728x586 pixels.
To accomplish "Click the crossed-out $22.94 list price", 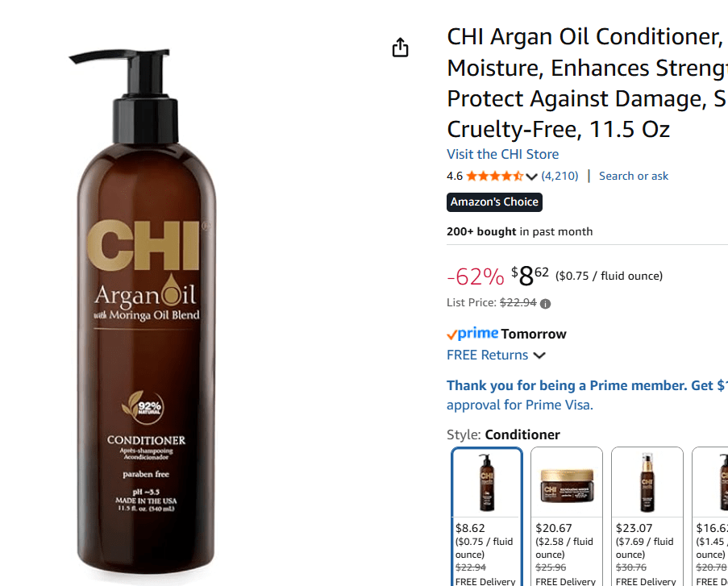I will tap(518, 303).
